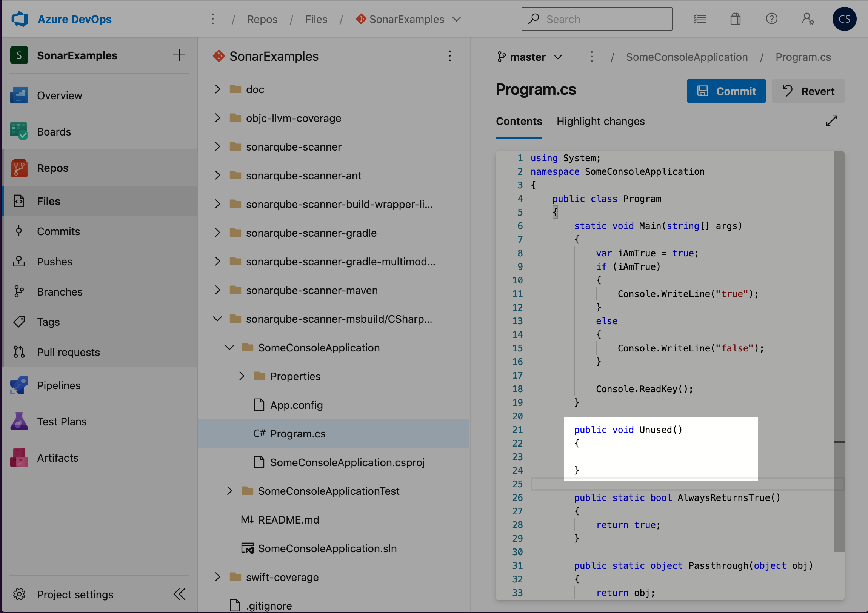Click SomeConsoleApplication in file path breadcrumb
Screen dimensions: 868x613
[x=686, y=57]
